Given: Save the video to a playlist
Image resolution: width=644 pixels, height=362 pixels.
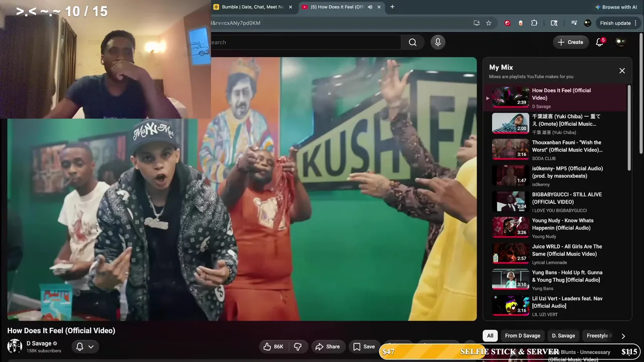Looking at the screenshot, I should click(364, 346).
